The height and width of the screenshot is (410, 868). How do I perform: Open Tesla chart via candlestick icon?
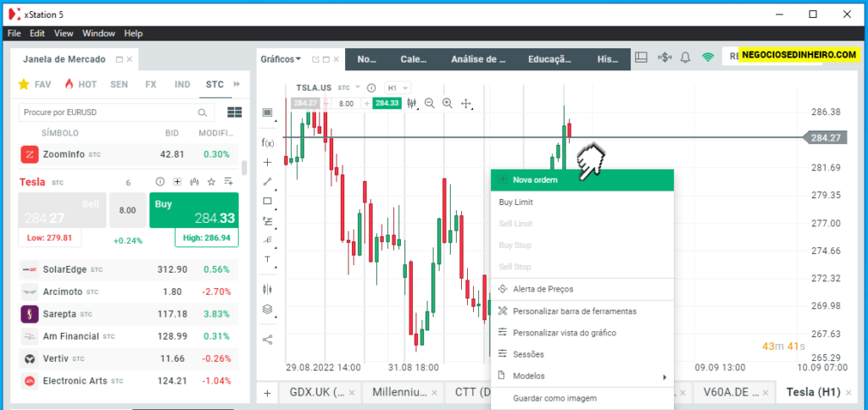pos(194,181)
